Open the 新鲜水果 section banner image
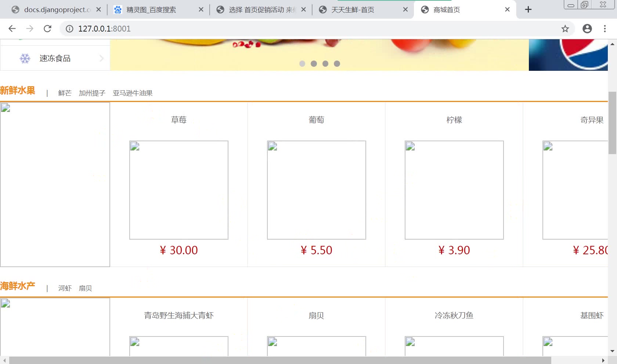 [55, 185]
